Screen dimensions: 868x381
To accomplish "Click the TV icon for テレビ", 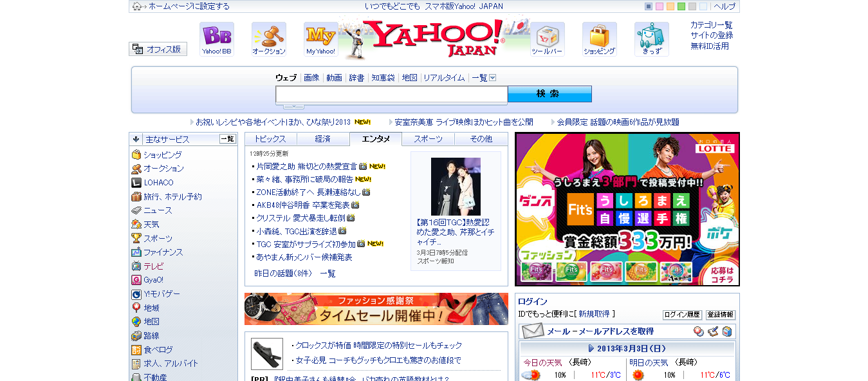I will point(136,266).
